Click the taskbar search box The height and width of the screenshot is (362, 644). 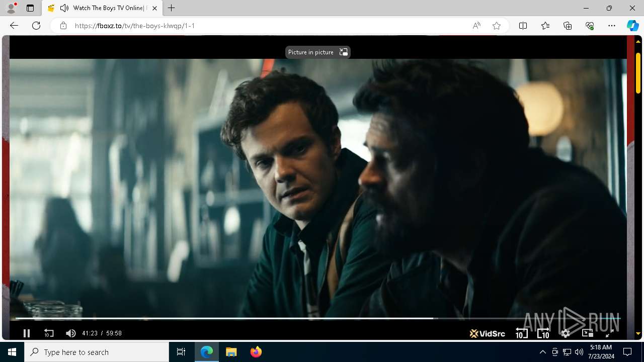point(97,352)
